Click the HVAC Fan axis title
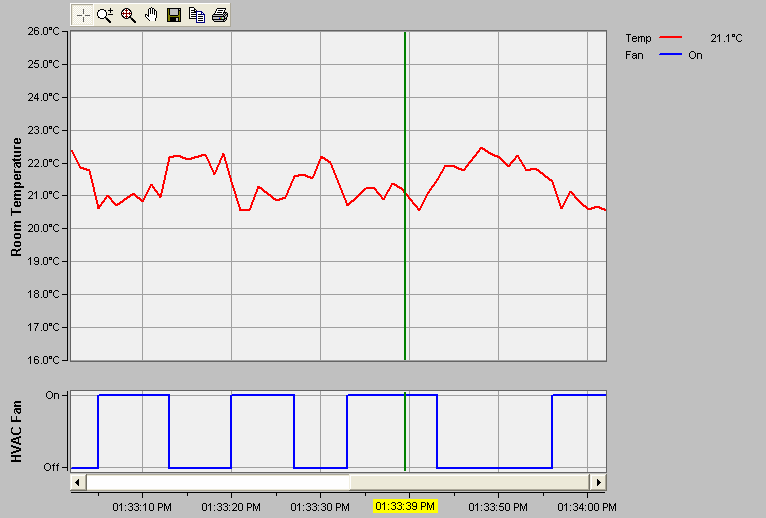 coord(17,431)
